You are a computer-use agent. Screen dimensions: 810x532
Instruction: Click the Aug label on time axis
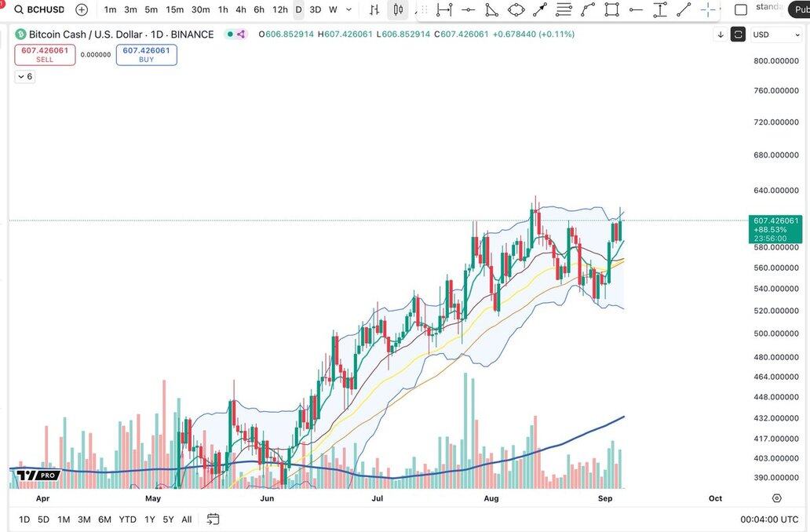(491, 498)
